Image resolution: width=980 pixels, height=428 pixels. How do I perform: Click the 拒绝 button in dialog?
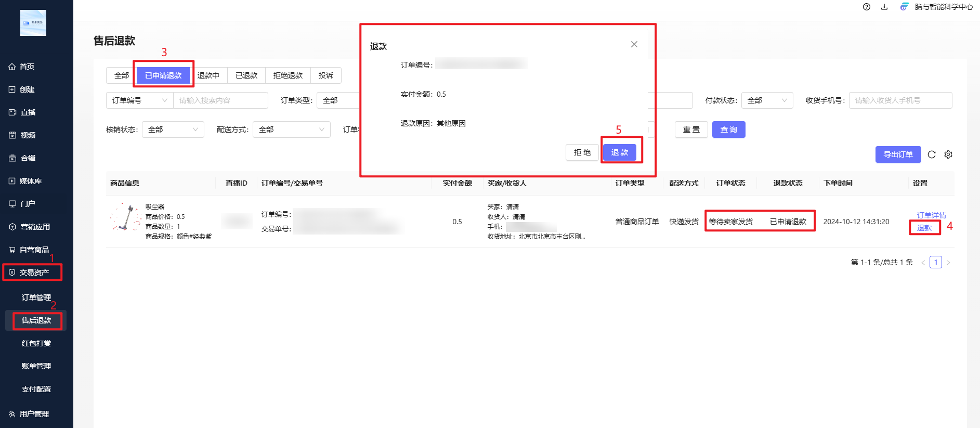582,152
